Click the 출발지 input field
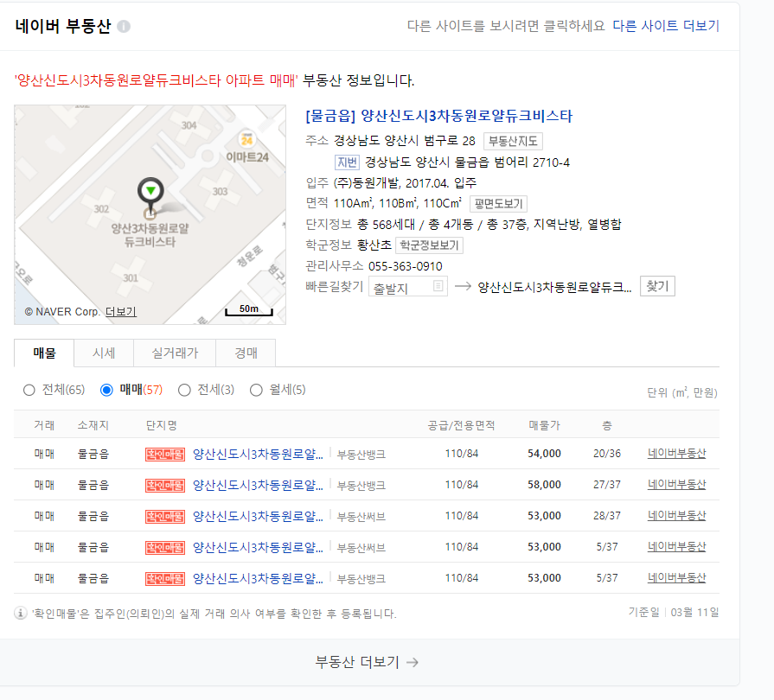 tap(407, 287)
